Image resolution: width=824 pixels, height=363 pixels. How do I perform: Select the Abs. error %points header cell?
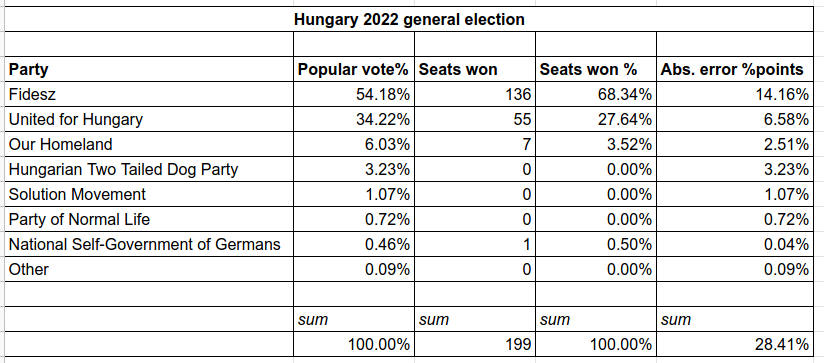[x=735, y=69]
